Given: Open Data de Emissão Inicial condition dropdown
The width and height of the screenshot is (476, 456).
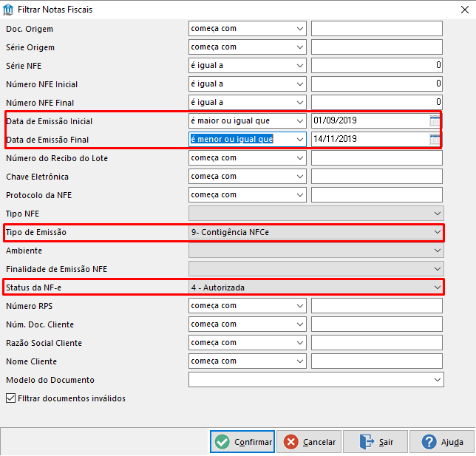Looking at the screenshot, I should click(x=248, y=120).
